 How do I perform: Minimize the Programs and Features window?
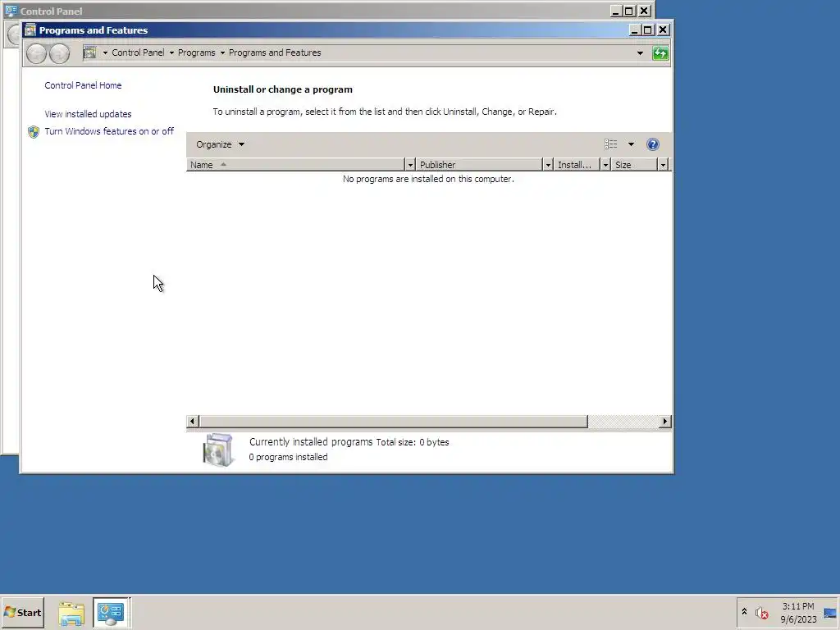tap(634, 30)
